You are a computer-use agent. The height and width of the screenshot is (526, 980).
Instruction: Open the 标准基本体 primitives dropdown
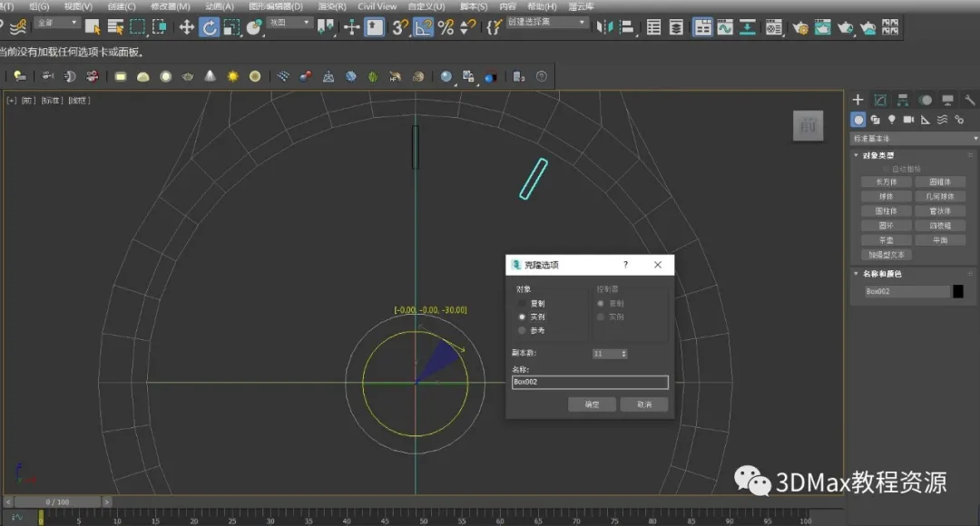click(915, 138)
